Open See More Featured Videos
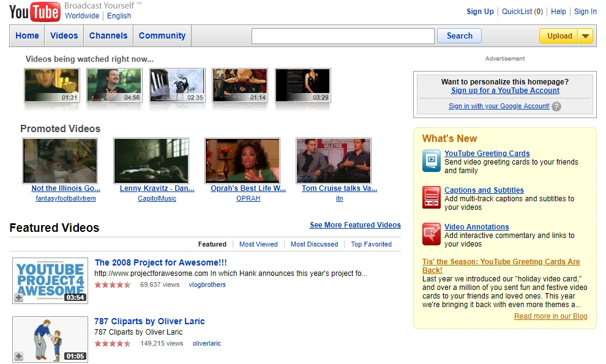Viewport: 606px width, 364px height. [x=355, y=225]
